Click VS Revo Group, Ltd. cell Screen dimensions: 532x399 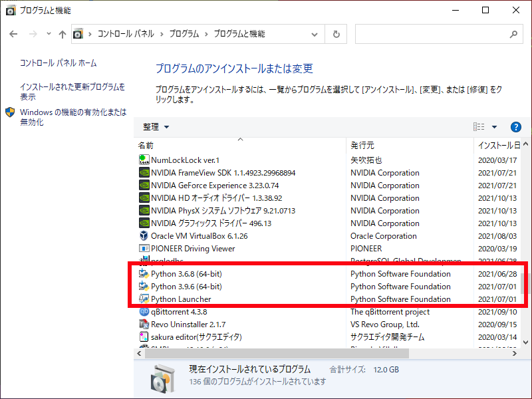point(385,324)
